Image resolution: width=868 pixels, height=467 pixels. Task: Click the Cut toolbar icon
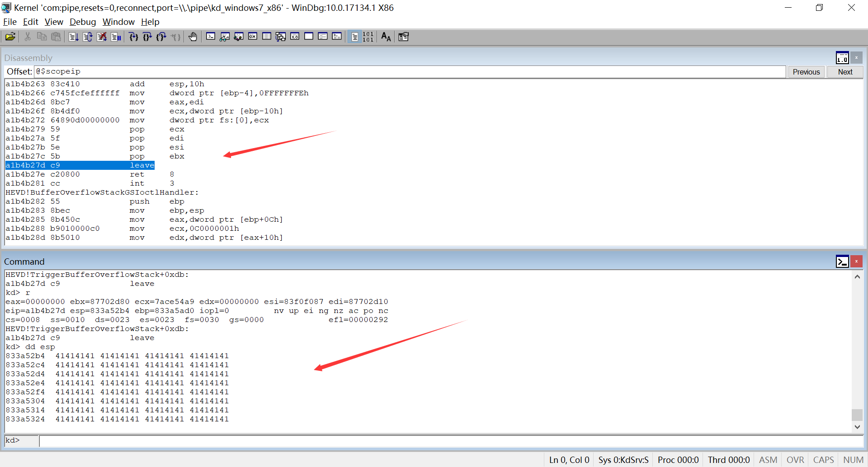pos(28,37)
